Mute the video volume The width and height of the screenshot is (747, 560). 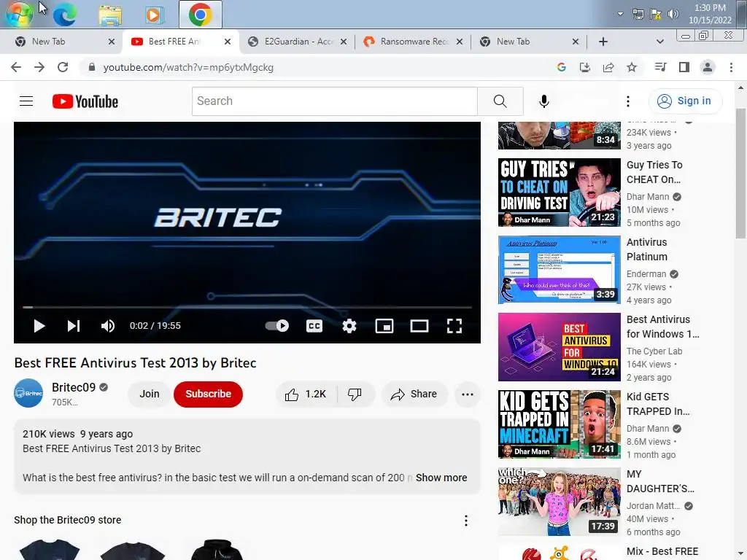click(x=108, y=326)
